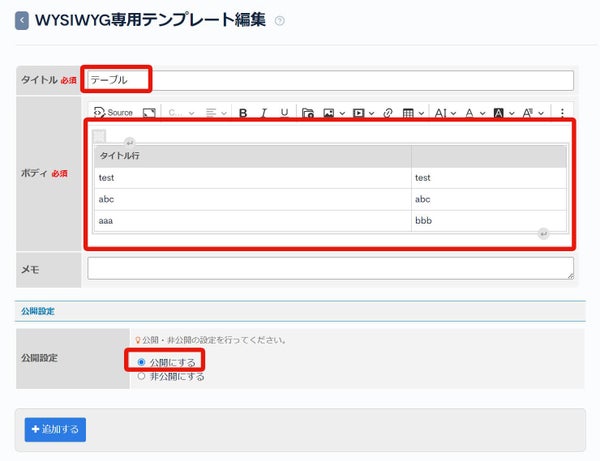Click the bbb table cell
This screenshot has width=600, height=461.
[489, 221]
